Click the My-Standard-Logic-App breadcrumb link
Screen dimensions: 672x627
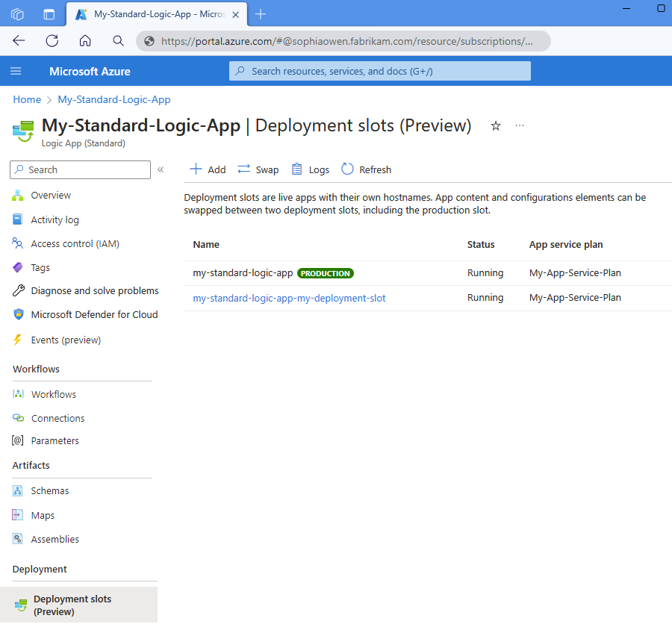coord(114,100)
